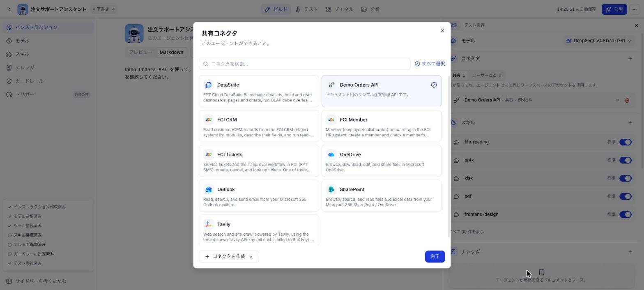Viewport: 644px width, 290px height.
Task: Select the ユーザーごと 0 connector tab
Action: 487,76
